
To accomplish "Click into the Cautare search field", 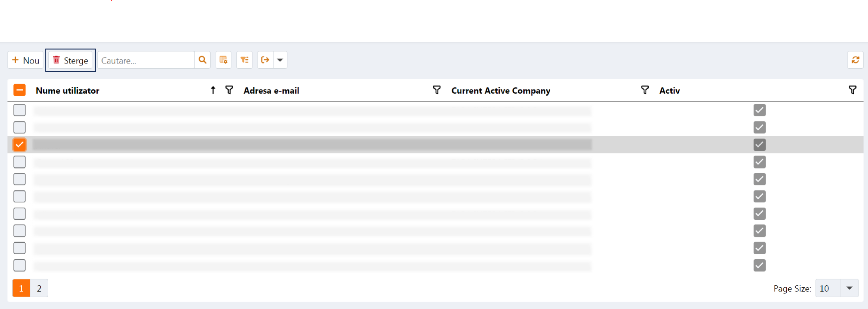I will point(146,60).
